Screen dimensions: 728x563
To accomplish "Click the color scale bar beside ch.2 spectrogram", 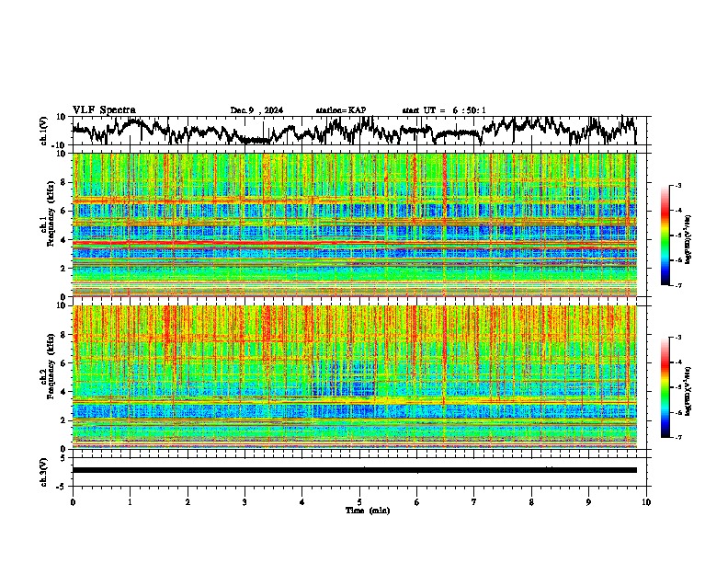I will (665, 387).
